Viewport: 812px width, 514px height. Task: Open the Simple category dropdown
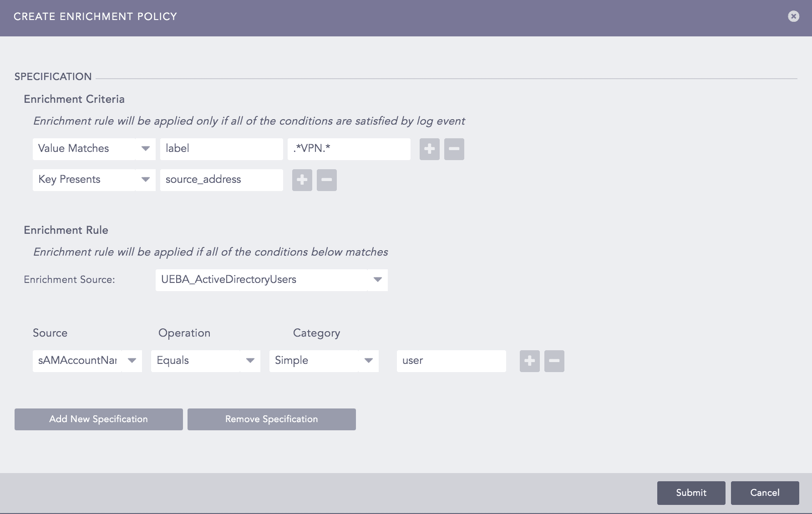coord(368,361)
